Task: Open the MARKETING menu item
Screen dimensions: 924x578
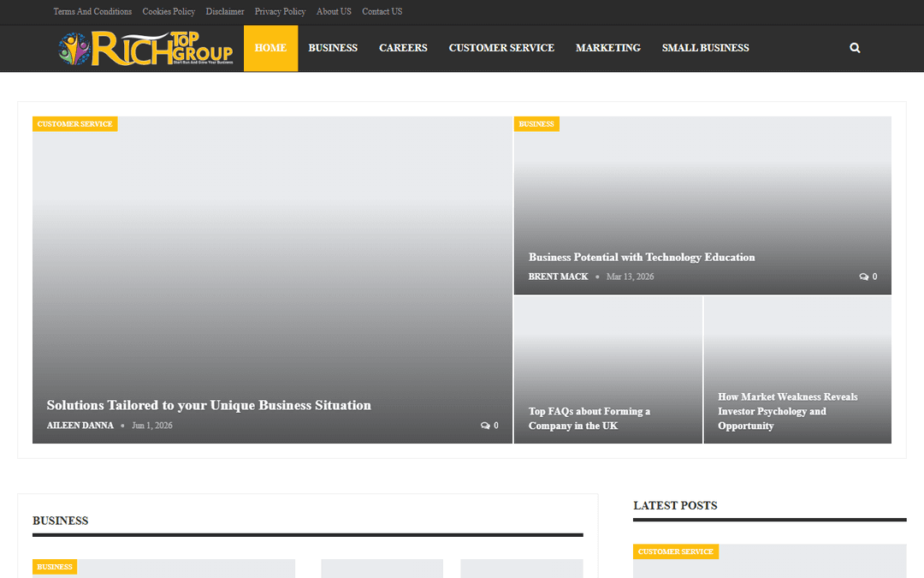Action: point(608,48)
